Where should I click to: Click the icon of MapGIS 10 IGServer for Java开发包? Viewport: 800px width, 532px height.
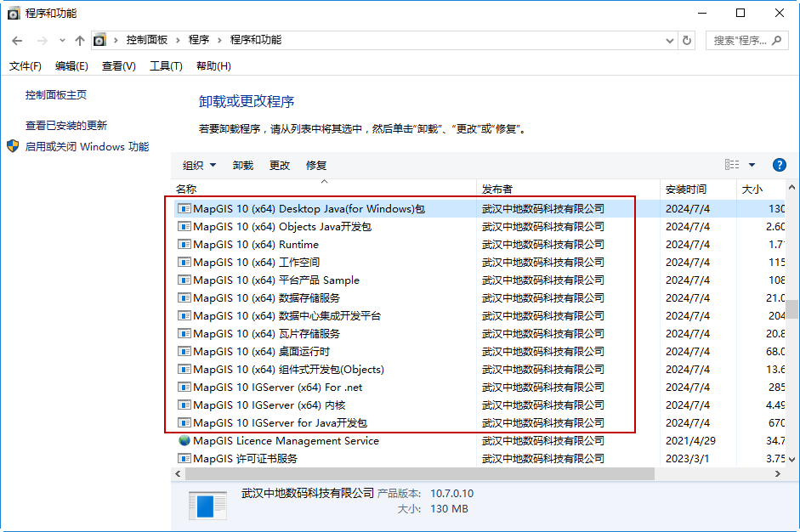(184, 422)
